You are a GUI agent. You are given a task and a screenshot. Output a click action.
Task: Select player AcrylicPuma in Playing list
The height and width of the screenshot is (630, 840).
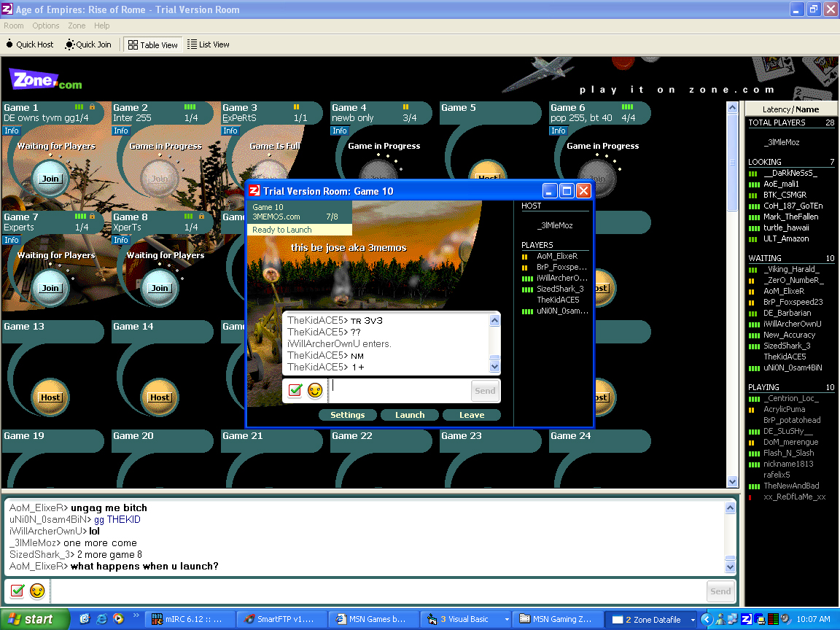(785, 409)
